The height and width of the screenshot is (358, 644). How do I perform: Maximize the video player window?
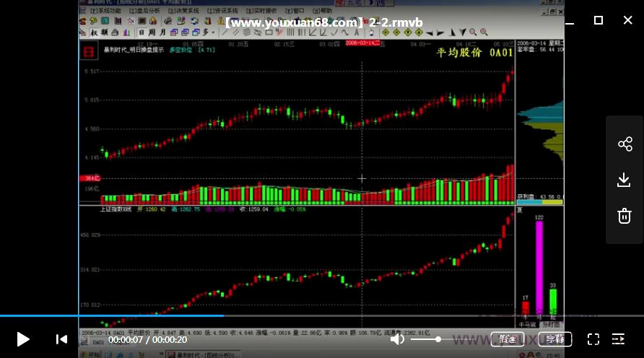tap(599, 20)
